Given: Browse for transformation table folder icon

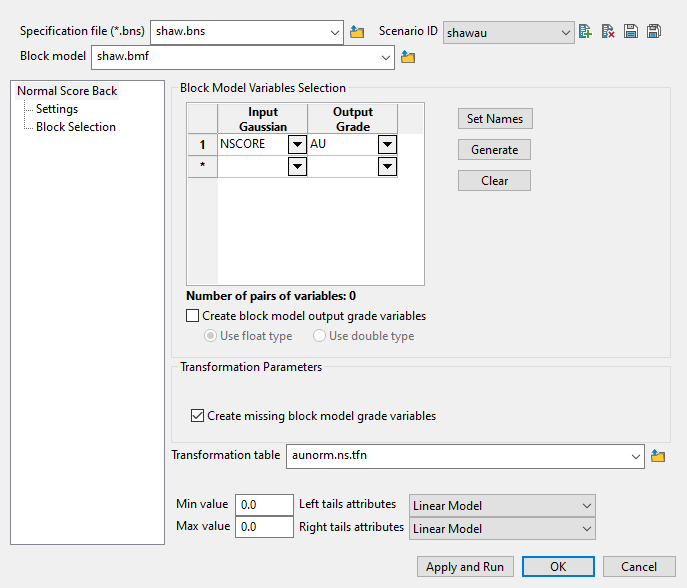Looking at the screenshot, I should tap(658, 457).
